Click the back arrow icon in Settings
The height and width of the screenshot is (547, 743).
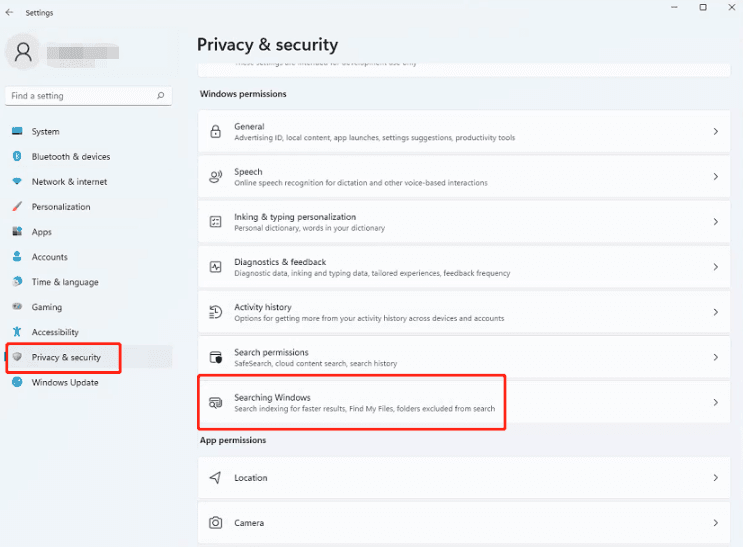coord(9,12)
